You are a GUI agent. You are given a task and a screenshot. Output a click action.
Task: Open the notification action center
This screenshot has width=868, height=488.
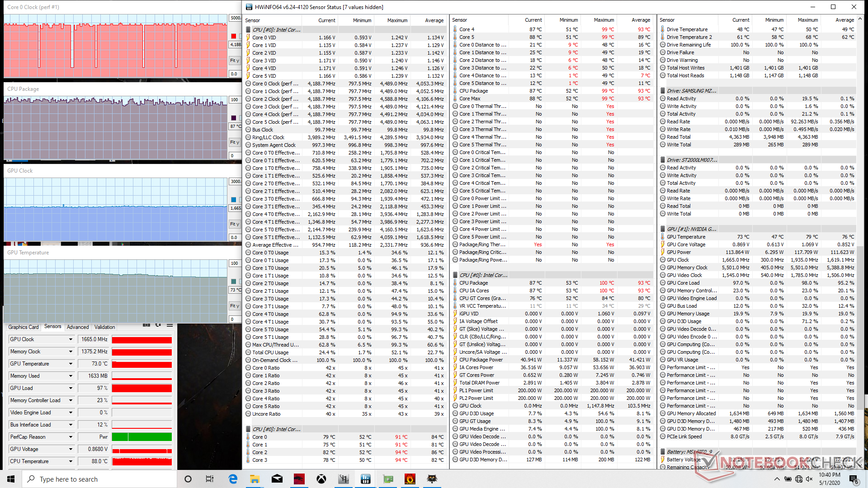point(854,479)
